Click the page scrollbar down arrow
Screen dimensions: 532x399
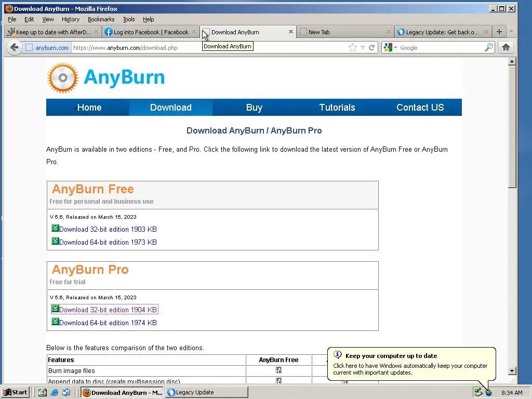[512, 370]
